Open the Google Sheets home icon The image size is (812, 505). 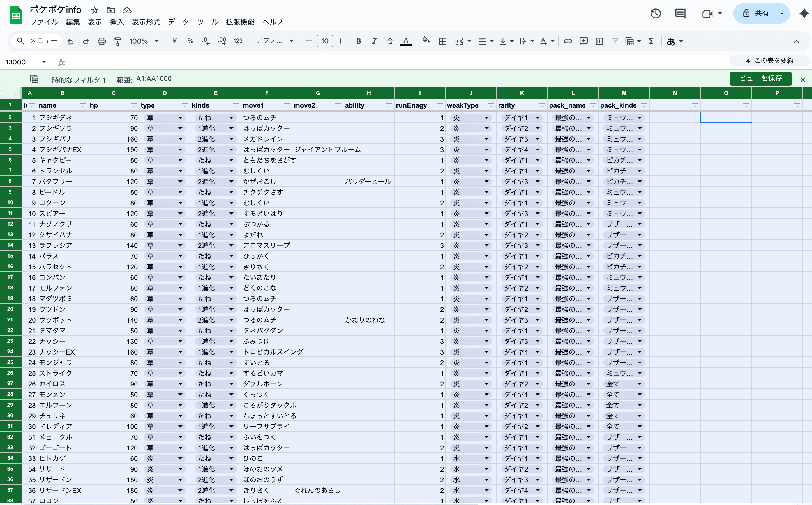click(x=16, y=15)
